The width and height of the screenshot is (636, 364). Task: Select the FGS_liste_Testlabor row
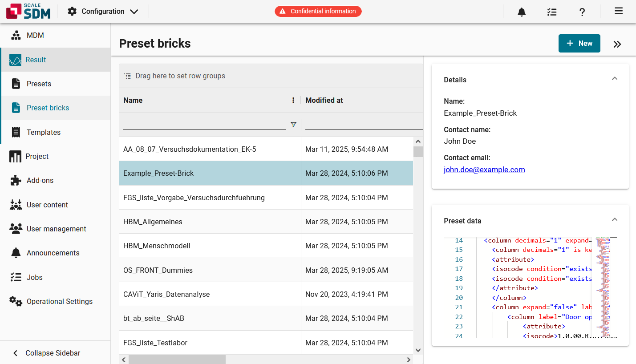[266, 343]
